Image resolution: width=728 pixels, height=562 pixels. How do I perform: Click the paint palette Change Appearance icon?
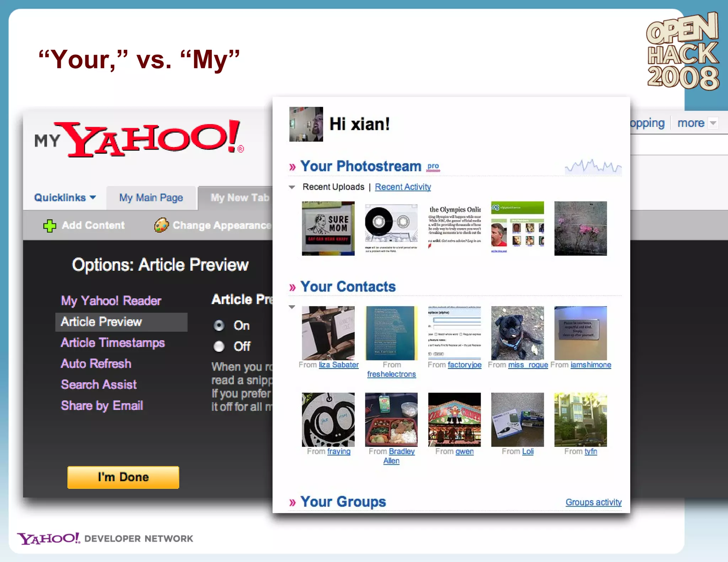pyautogui.click(x=161, y=225)
